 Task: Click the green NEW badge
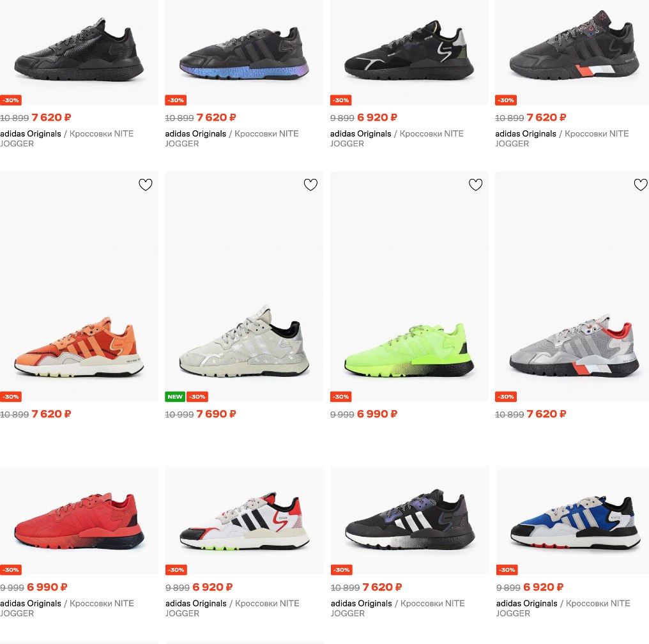pyautogui.click(x=175, y=397)
